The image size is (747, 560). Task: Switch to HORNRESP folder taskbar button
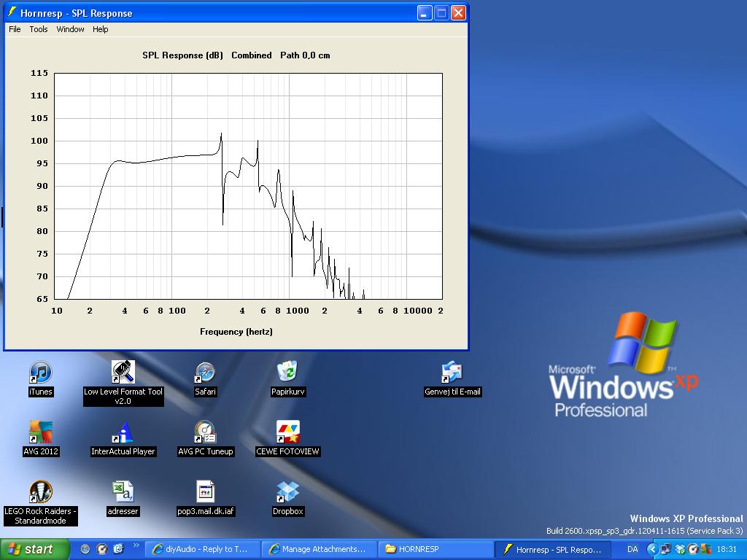pos(436,550)
